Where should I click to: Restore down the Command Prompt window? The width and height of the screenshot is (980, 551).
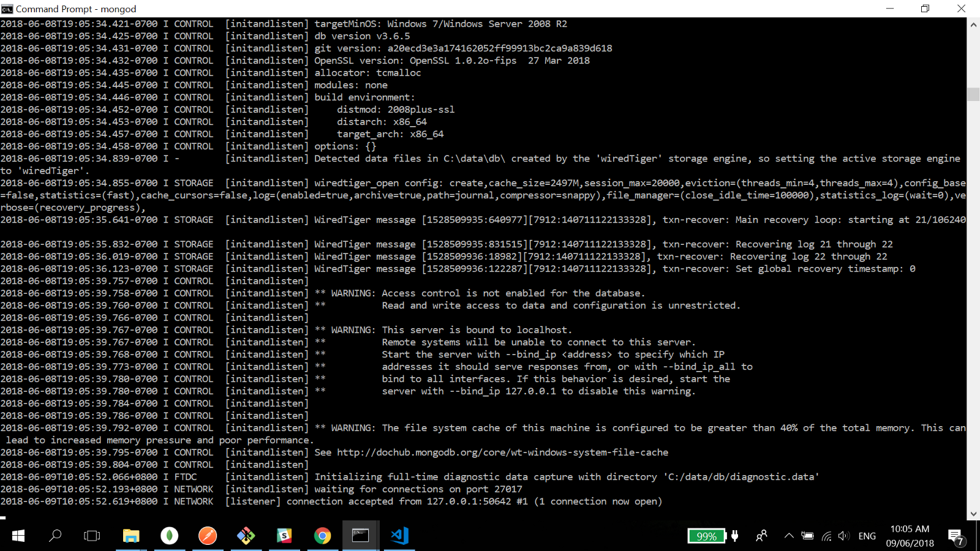tap(925, 9)
